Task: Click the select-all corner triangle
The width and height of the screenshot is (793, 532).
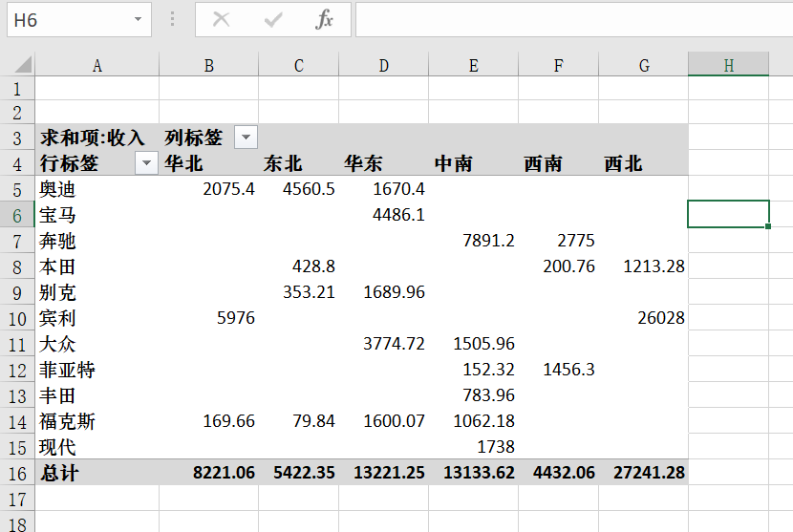Action: pyautogui.click(x=23, y=65)
